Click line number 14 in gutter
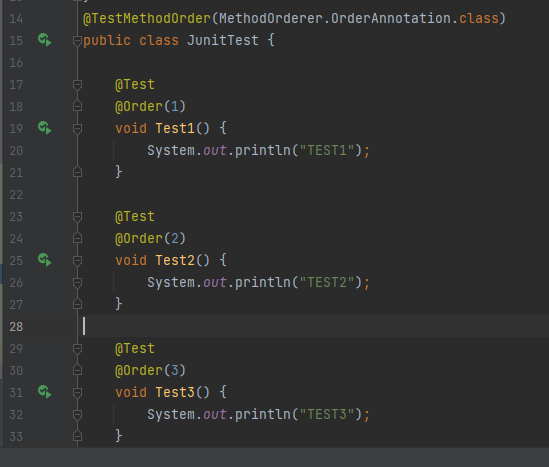The width and height of the screenshot is (549, 467). (16, 19)
